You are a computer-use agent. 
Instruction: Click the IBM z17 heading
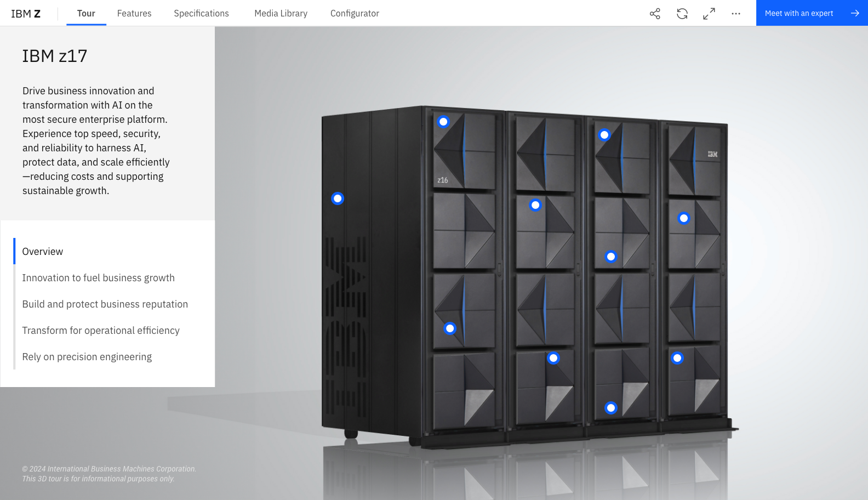pos(55,56)
